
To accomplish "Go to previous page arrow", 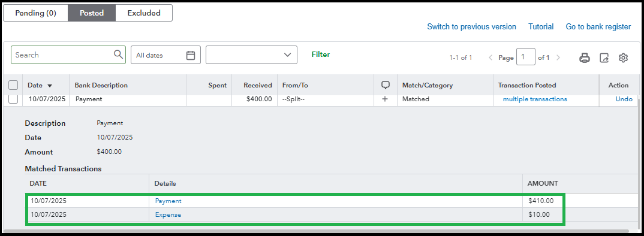I will 490,58.
